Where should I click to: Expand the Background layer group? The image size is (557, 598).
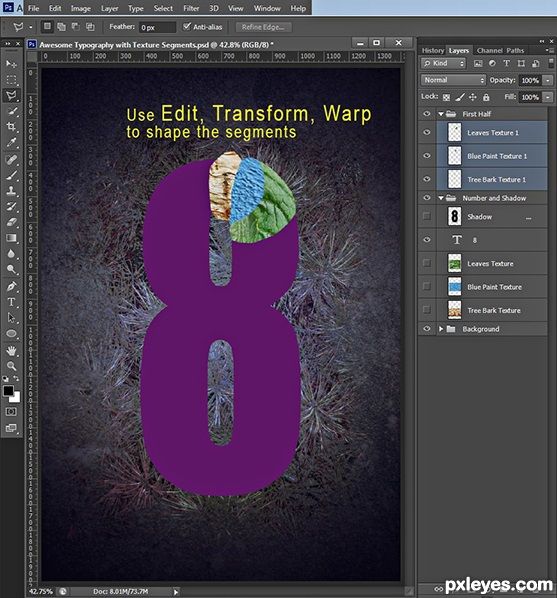click(x=441, y=329)
